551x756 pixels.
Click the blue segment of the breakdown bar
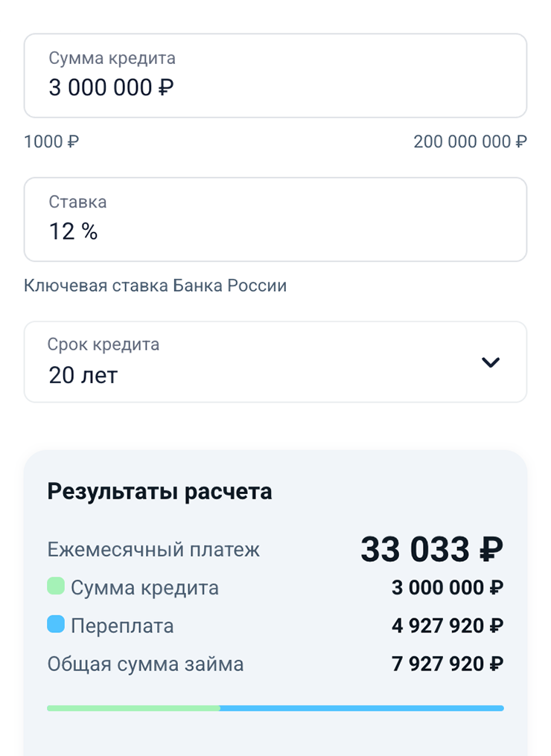click(x=362, y=708)
